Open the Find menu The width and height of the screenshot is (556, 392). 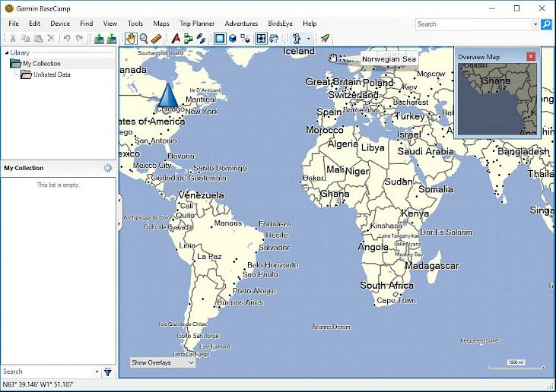pyautogui.click(x=87, y=24)
